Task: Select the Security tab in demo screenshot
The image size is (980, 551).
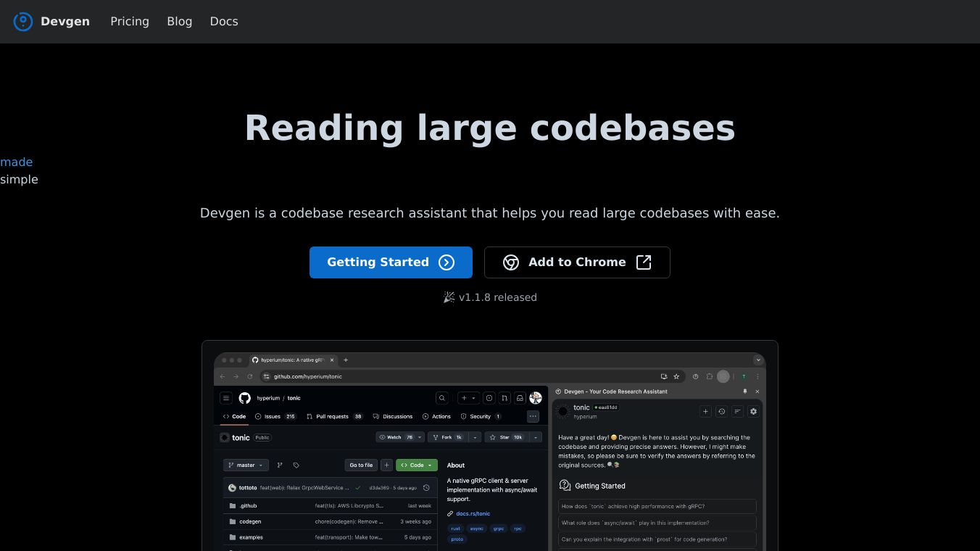Action: (481, 417)
